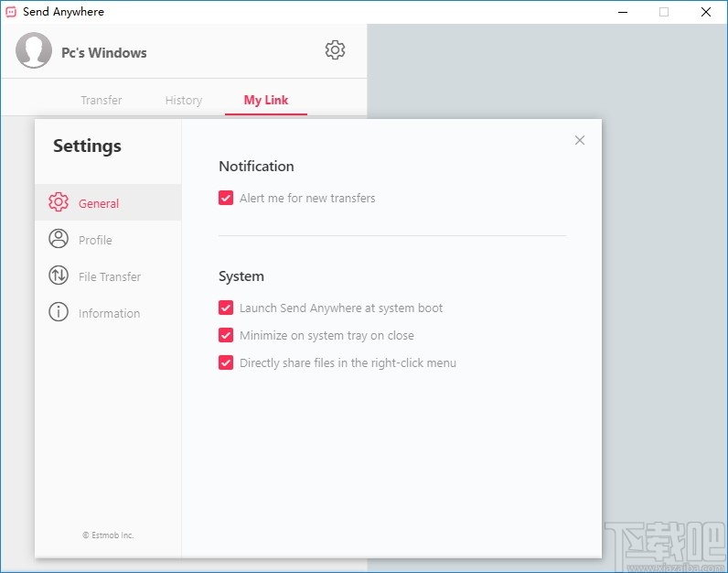728x573 pixels.
Task: Open the Profile settings section label
Action: tap(95, 240)
